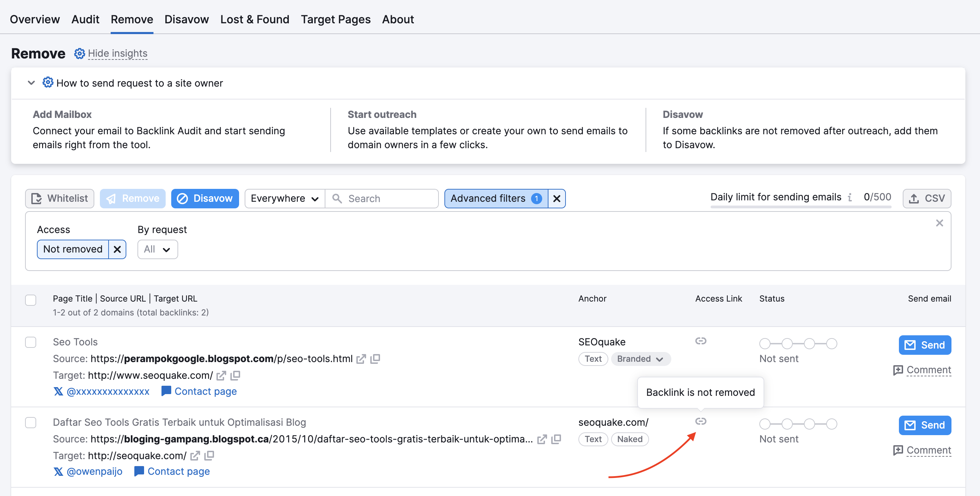Viewport: 980px width, 496px height.
Task: Copy the perampokgoogle source URL
Action: pyautogui.click(x=376, y=359)
